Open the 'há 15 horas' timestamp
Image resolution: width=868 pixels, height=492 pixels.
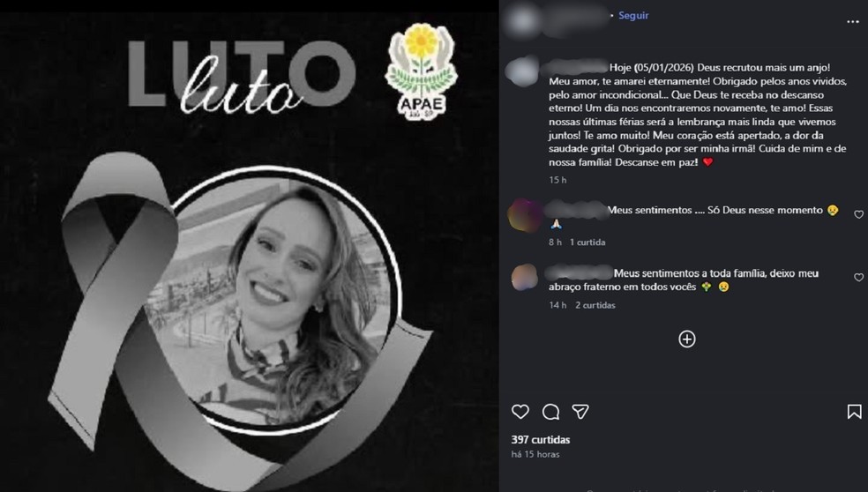coord(535,454)
